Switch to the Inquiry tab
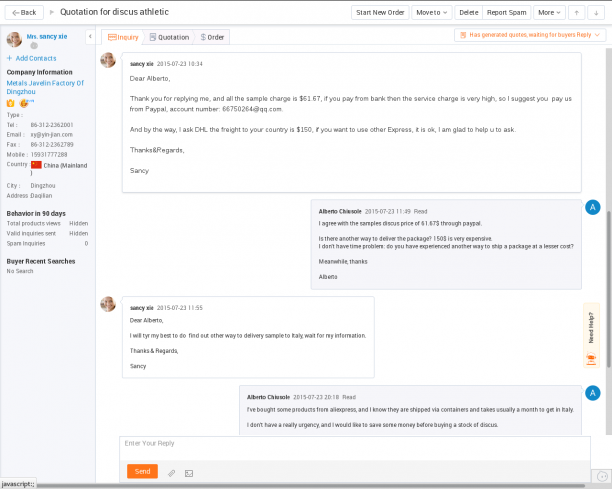This screenshot has height=489, width=612. 123,37
